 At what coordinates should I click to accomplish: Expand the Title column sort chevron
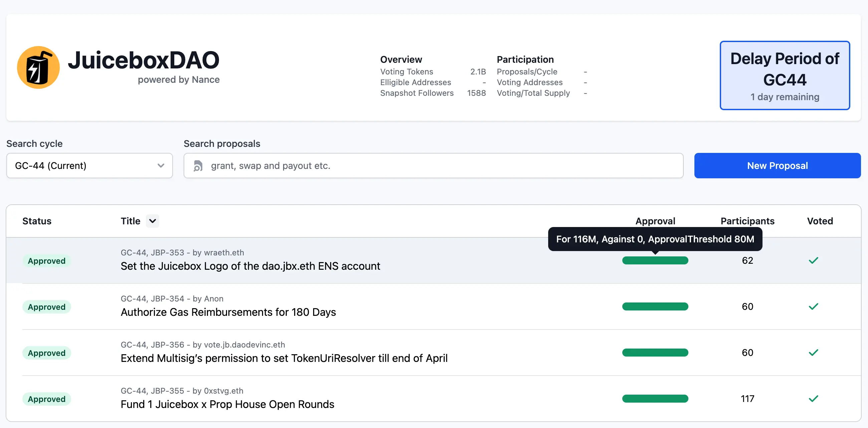tap(152, 221)
